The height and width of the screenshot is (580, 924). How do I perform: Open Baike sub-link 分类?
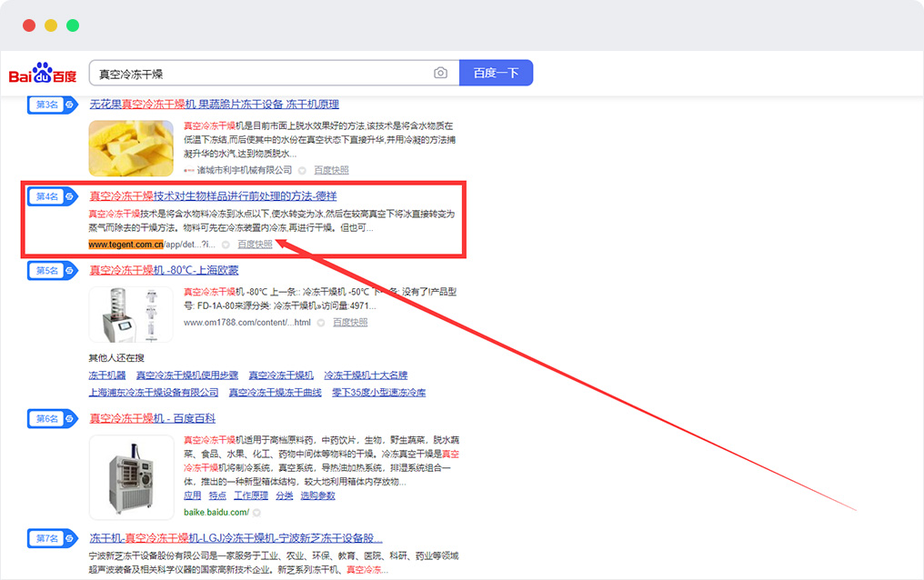(x=285, y=495)
